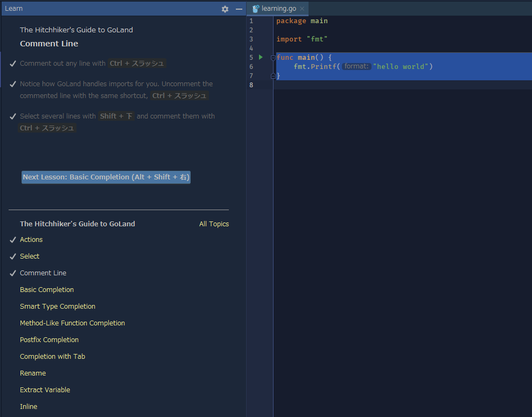The width and height of the screenshot is (532, 417).
Task: Click the closing fold marker on line 7
Action: click(273, 76)
